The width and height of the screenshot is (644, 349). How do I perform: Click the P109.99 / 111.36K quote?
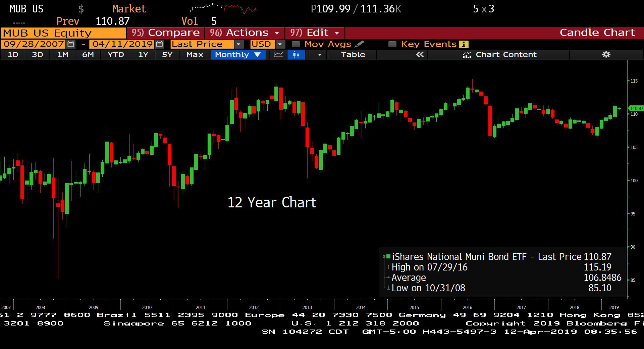(x=356, y=9)
